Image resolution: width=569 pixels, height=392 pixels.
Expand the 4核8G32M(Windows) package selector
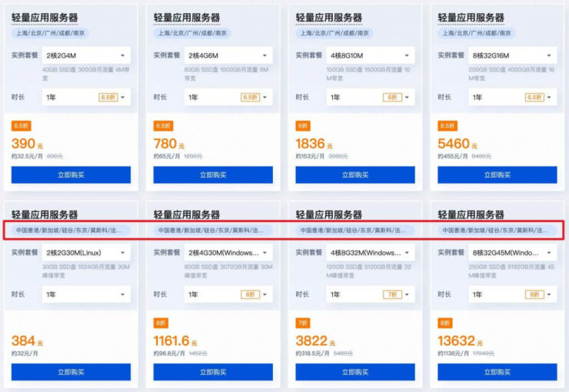[371, 253]
